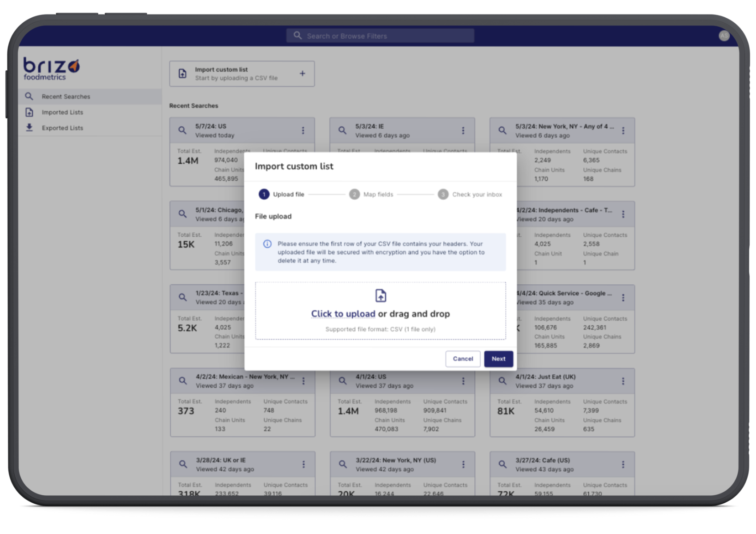The height and width of the screenshot is (534, 756).
Task: Open the kebab menu on 4/2/24: Mexican - New York
Action: pos(303,381)
